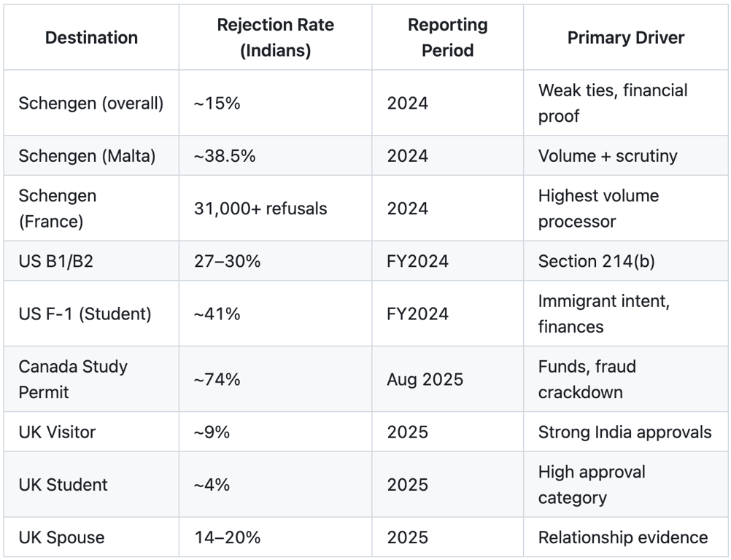Click the US F-1 (Student) cell
This screenshot has width=731, height=560.
(91, 314)
